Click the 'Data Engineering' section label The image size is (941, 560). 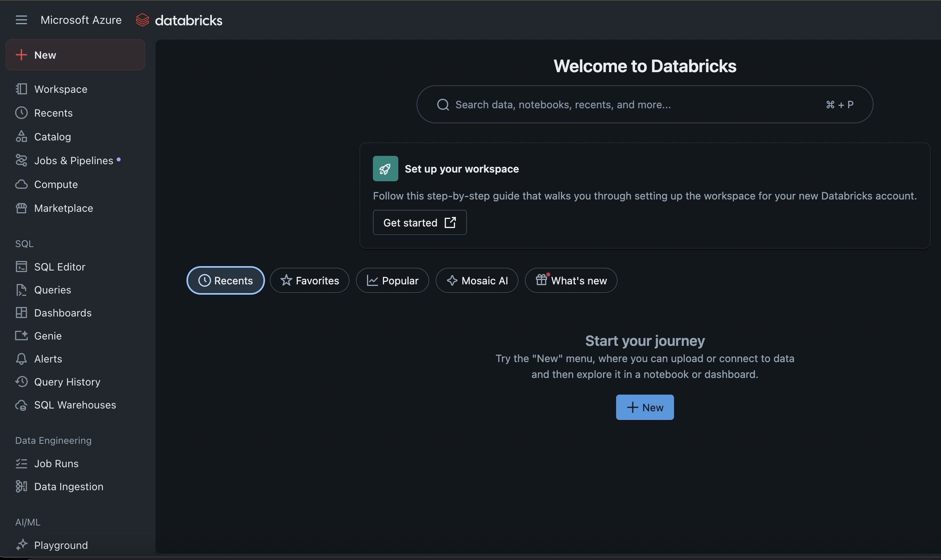[54, 441]
